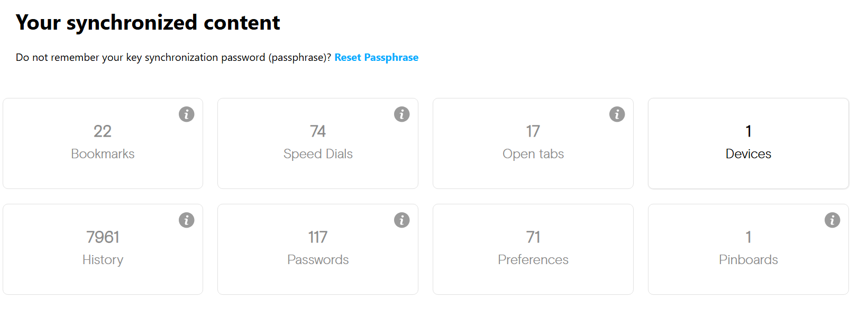Show info for Open tabs
Image resolution: width=868 pixels, height=325 pixels.
617,114
